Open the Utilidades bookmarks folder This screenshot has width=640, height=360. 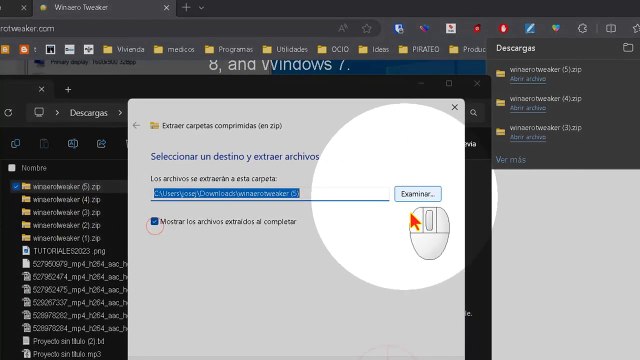285,49
